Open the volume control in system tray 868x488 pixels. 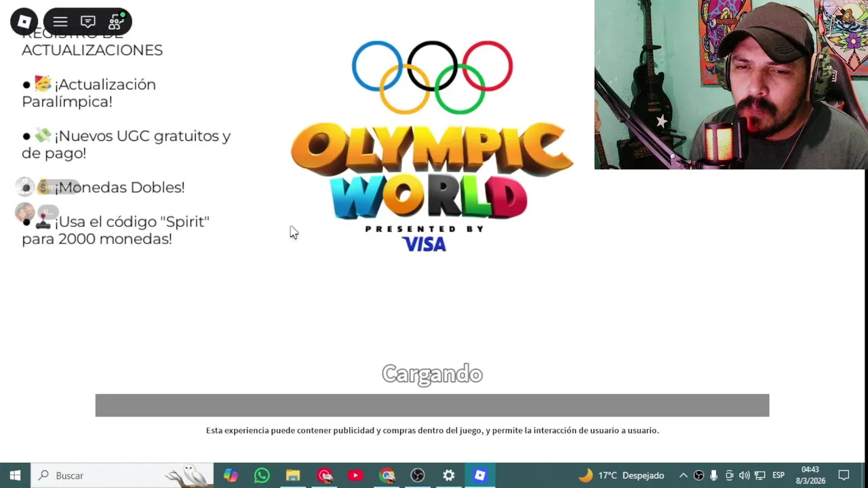tap(745, 475)
